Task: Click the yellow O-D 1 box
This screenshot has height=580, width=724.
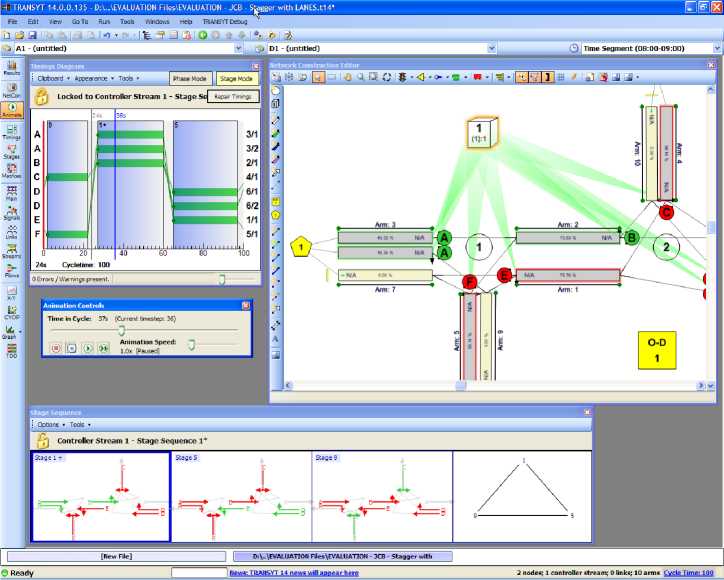Action: [657, 350]
